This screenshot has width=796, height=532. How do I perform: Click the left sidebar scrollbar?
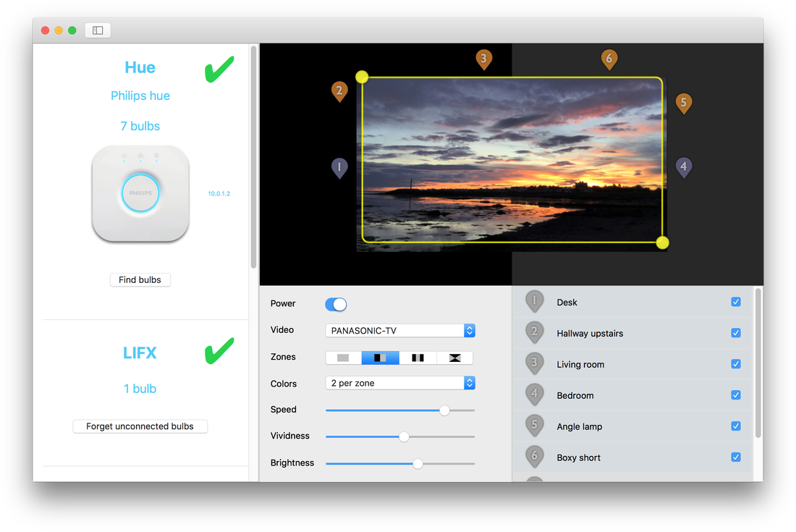point(253,157)
